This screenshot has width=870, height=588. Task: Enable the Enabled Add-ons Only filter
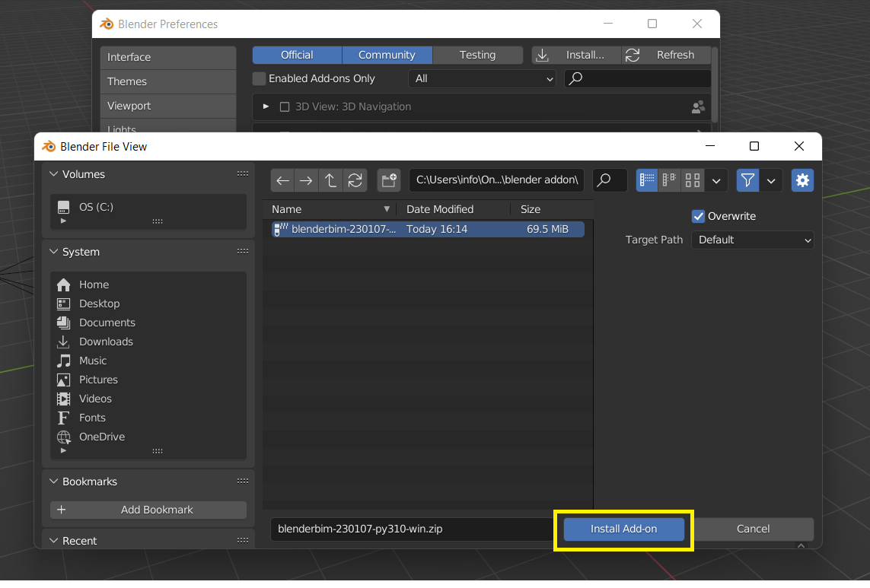coord(259,78)
